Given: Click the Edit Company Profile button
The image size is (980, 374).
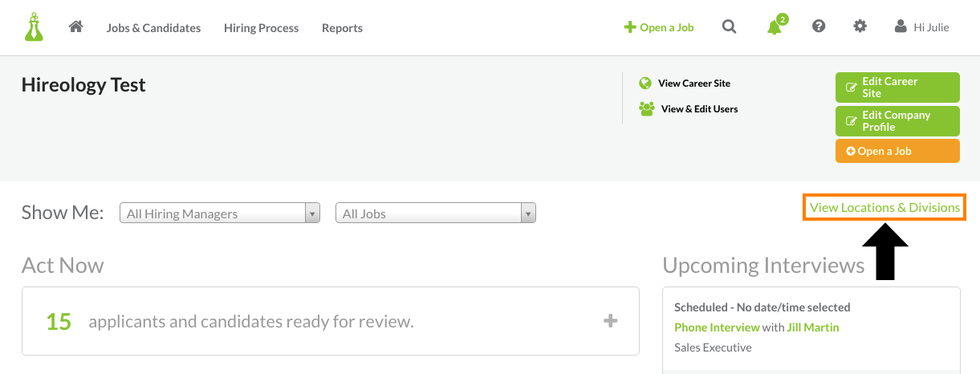Looking at the screenshot, I should click(x=897, y=121).
